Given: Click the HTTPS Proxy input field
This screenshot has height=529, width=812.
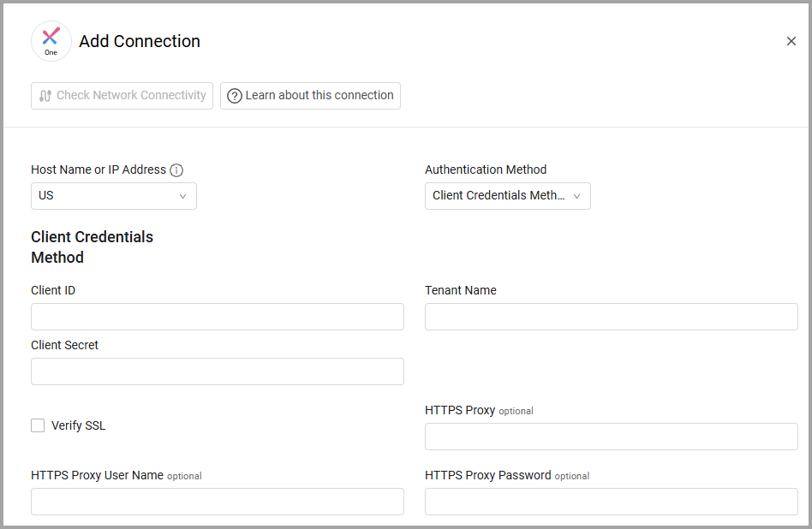Looking at the screenshot, I should [611, 437].
